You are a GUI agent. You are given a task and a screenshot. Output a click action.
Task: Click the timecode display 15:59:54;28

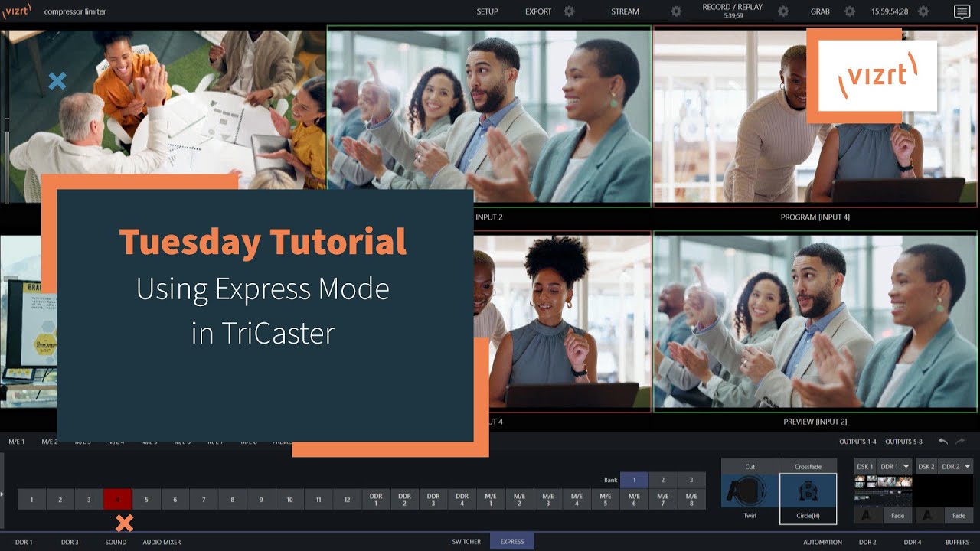[x=890, y=11]
